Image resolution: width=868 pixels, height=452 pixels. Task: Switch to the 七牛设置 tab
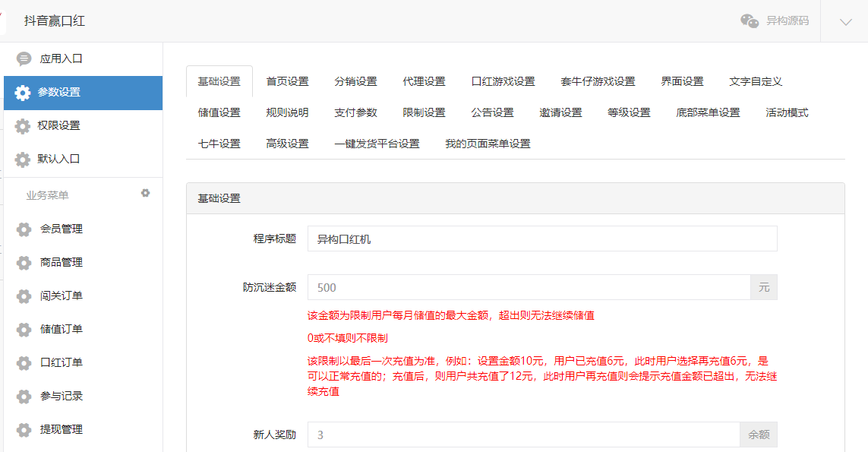[219, 143]
